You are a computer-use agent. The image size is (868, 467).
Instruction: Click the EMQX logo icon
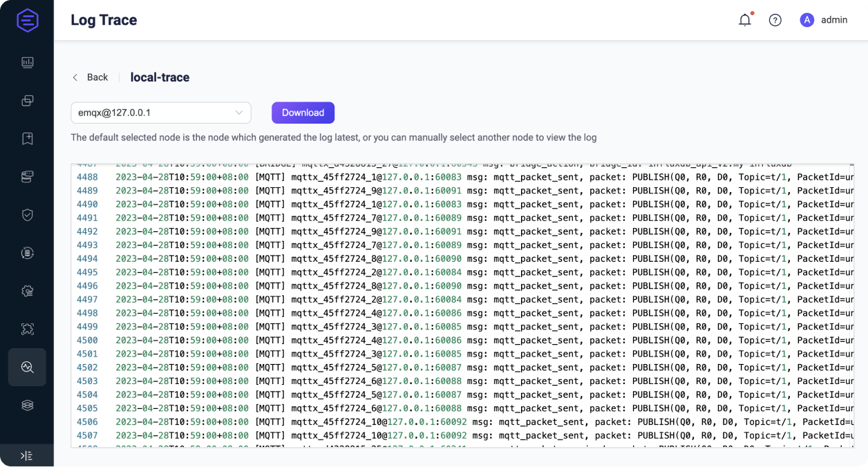coord(27,20)
